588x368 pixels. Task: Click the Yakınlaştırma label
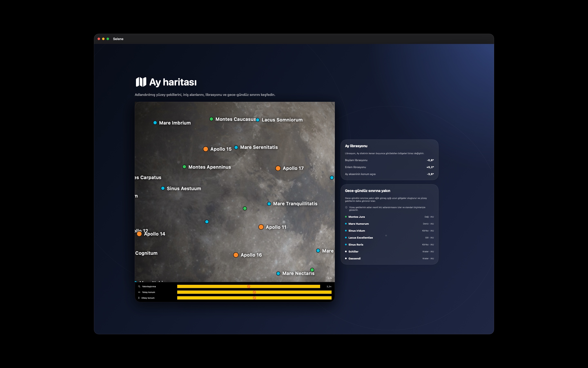149,286
